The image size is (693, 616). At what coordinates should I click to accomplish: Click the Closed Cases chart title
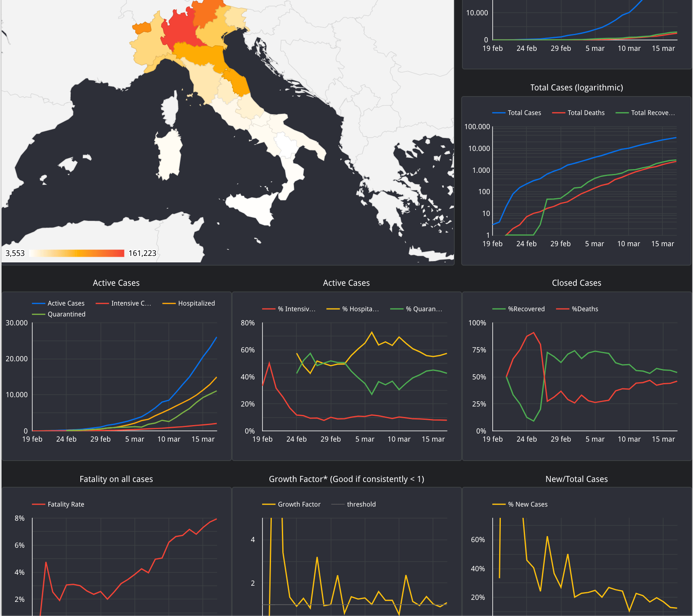click(x=576, y=283)
